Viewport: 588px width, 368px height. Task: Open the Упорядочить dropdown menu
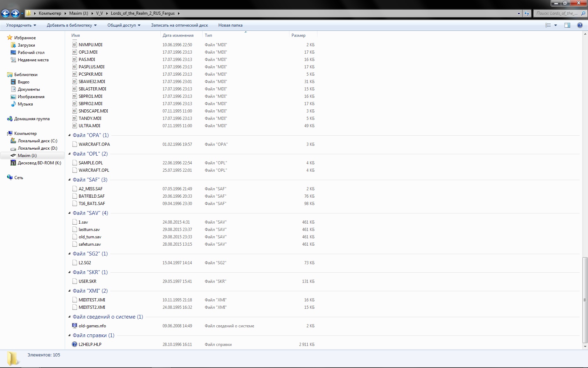click(x=21, y=25)
